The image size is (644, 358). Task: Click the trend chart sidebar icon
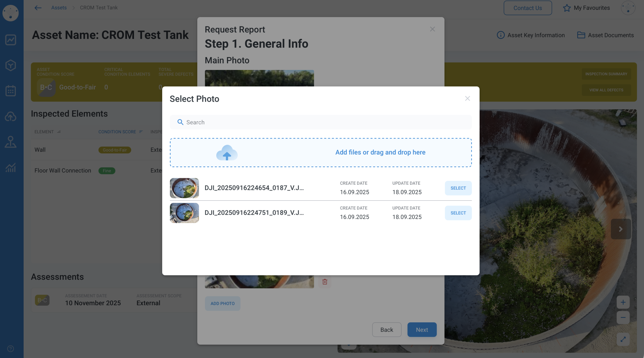point(11,40)
